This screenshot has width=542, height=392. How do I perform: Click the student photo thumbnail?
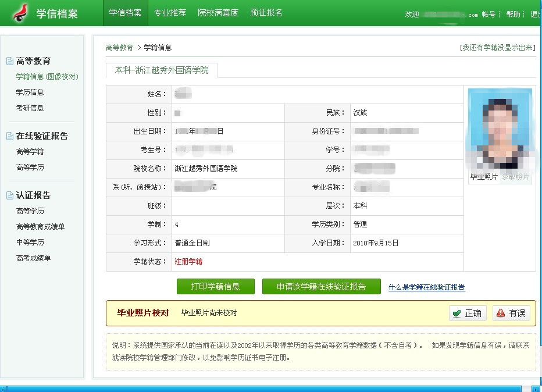tap(500, 128)
